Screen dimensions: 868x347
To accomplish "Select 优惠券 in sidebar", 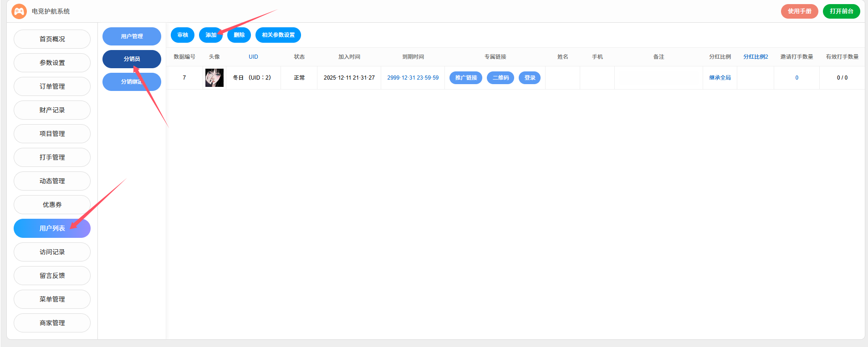I will (x=52, y=205).
